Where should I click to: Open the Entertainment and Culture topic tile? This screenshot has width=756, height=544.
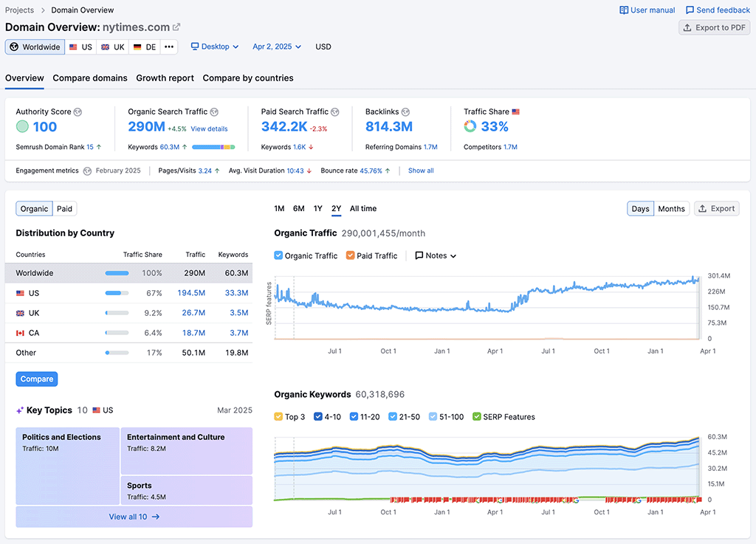[187, 451]
